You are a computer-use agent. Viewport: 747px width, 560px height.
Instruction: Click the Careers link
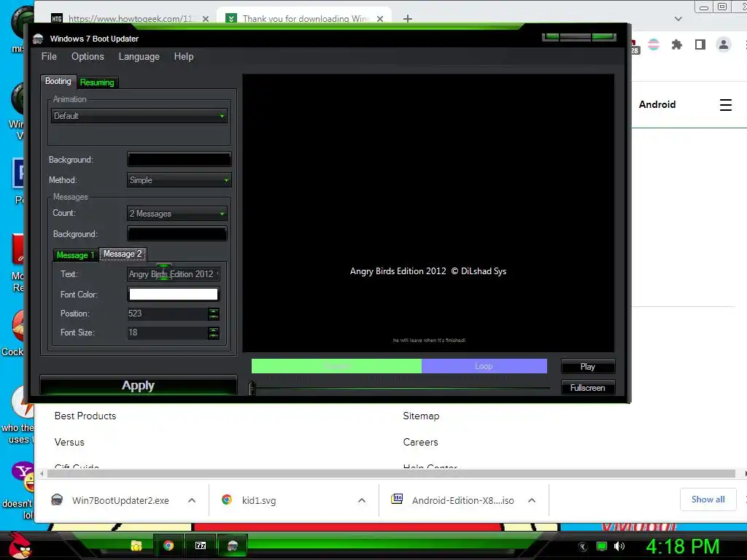(420, 442)
